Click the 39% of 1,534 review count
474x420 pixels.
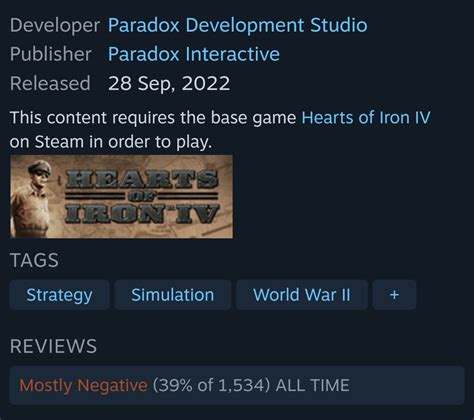211,385
